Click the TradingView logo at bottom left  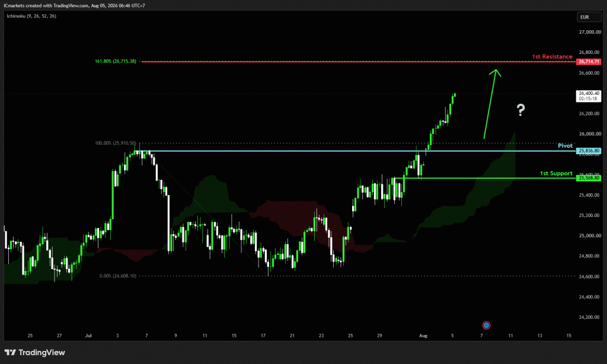coord(35,352)
